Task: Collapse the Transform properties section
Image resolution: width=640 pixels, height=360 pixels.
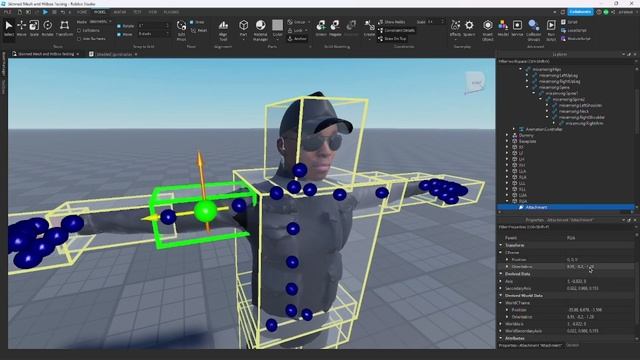Action: [501, 245]
